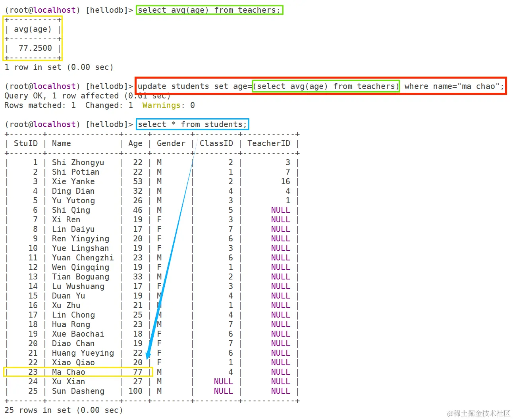Click the name Ren Yingying

[x=80, y=239]
